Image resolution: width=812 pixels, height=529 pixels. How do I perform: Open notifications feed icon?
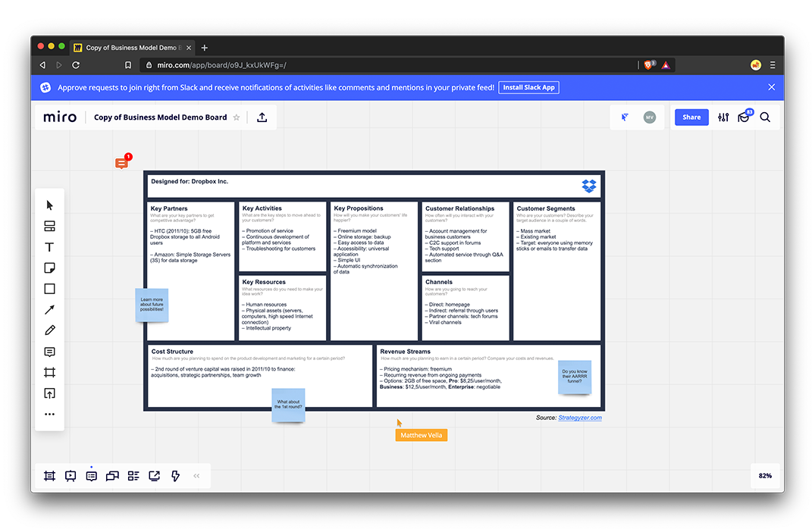[x=745, y=117]
